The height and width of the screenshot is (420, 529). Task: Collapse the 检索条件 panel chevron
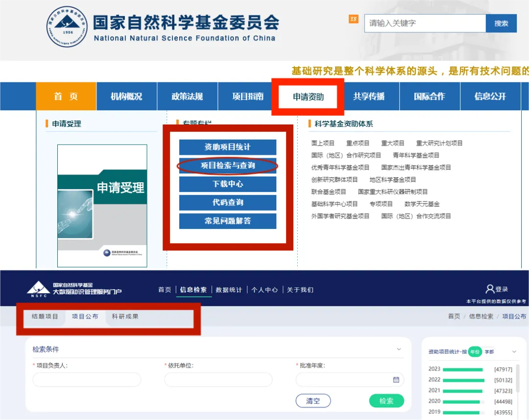(399, 349)
